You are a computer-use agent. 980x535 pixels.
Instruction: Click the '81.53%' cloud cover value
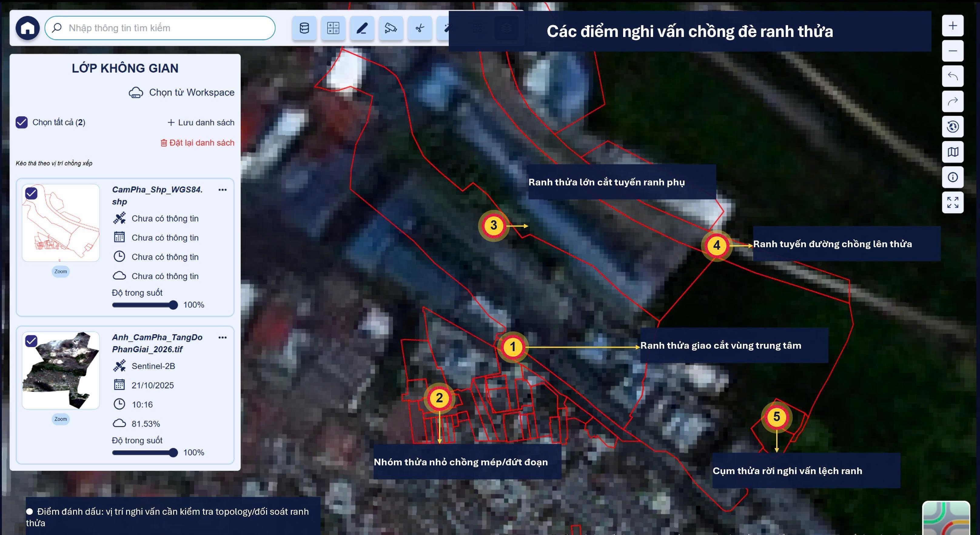(146, 424)
